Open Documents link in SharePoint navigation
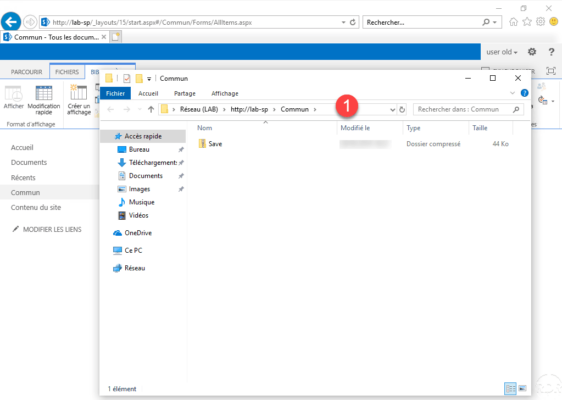The width and height of the screenshot is (562, 400). coord(29,162)
